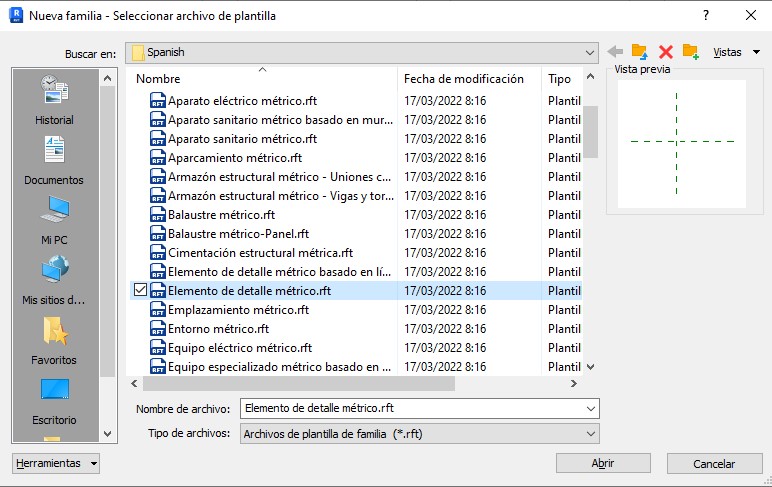
Task: Open the Vistas menu
Action: tap(736, 52)
